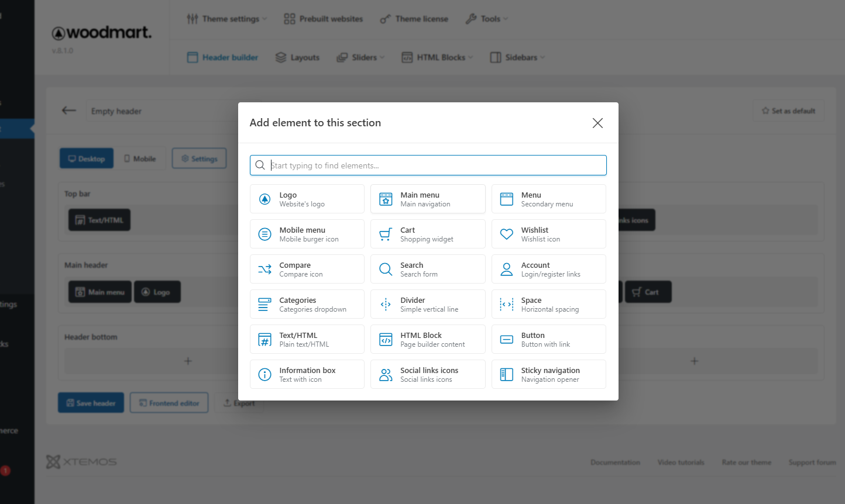This screenshot has width=845, height=504.
Task: Expand the Theme settings dropdown
Action: point(227,19)
